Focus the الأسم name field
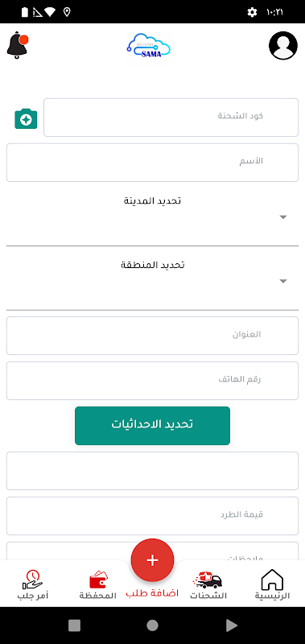 coord(152,163)
